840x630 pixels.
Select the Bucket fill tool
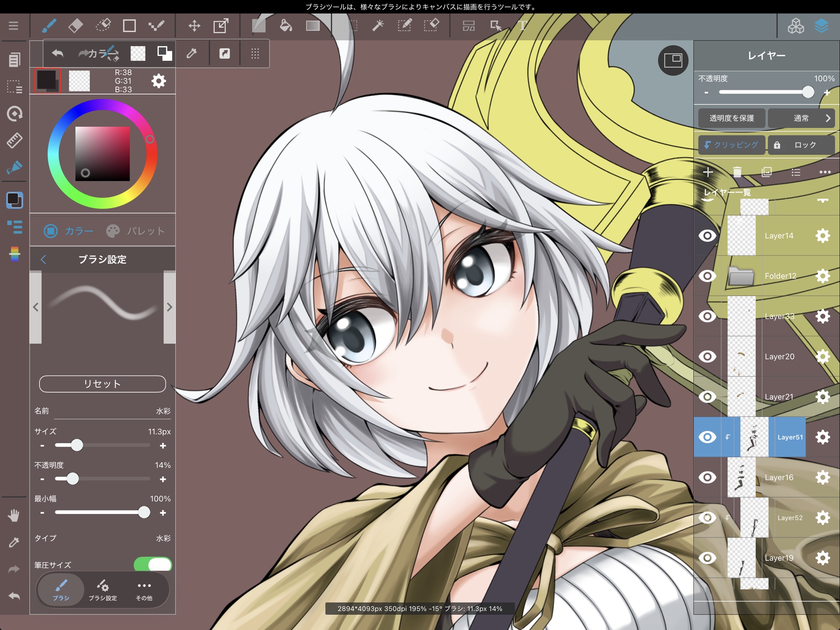[x=286, y=26]
